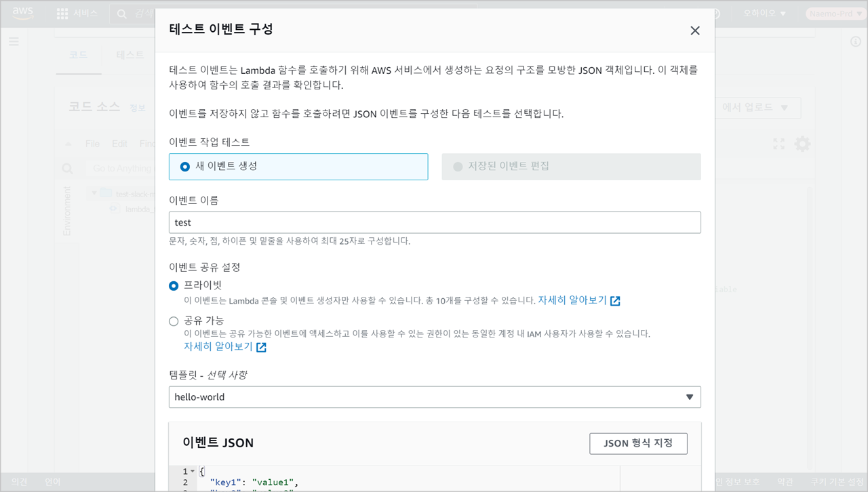Select the saved event edit option

tap(571, 167)
